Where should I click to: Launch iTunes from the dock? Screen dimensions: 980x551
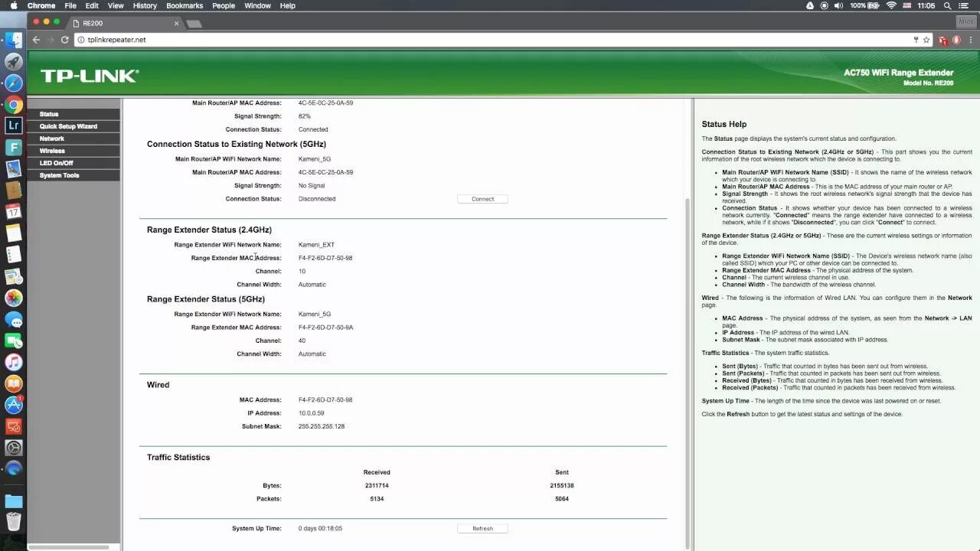(x=13, y=362)
